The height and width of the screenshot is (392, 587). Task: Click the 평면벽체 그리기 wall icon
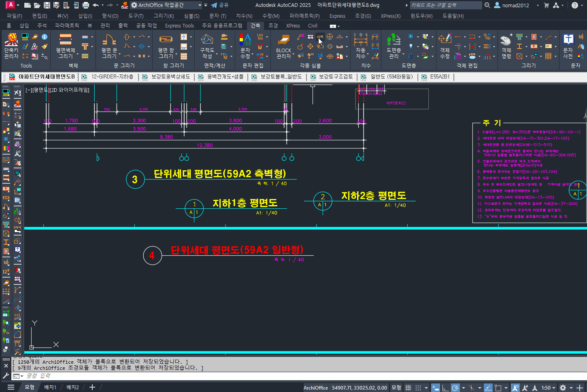point(65,39)
